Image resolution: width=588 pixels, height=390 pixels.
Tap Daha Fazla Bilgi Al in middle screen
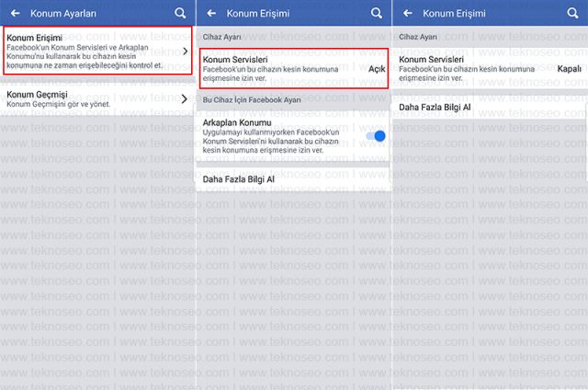294,179
